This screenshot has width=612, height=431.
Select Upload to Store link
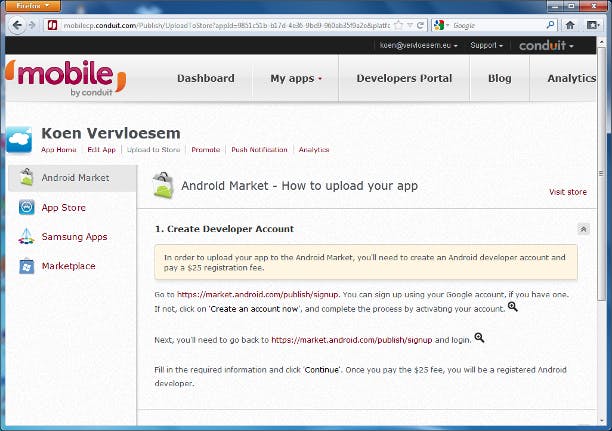(x=153, y=150)
